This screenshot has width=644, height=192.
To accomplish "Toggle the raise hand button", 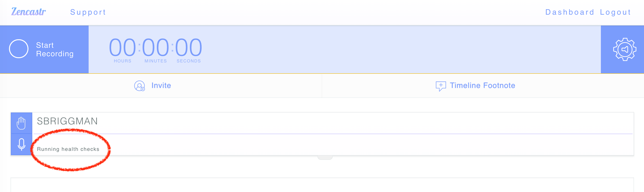I will coord(22,123).
